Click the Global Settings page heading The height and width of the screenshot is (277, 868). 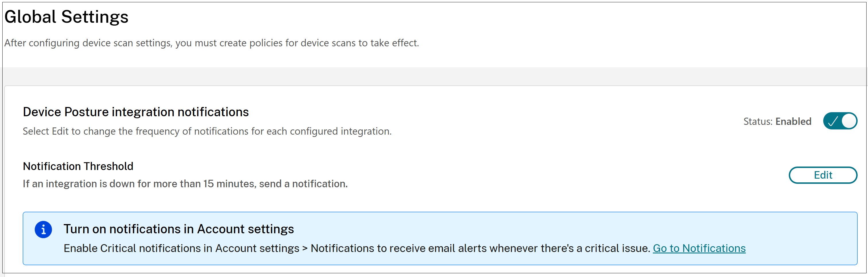coord(66,16)
